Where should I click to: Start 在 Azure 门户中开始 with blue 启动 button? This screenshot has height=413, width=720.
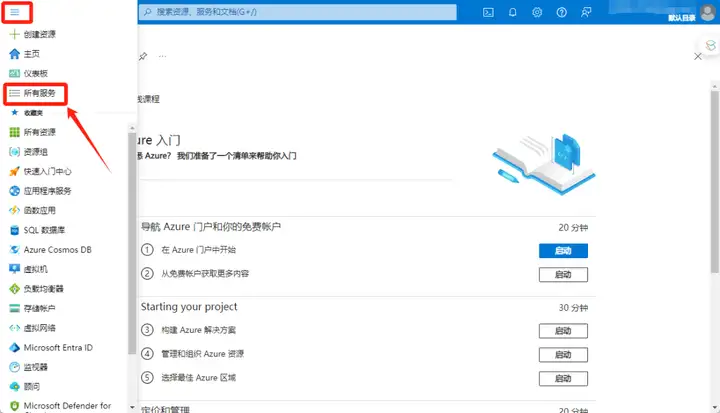563,250
